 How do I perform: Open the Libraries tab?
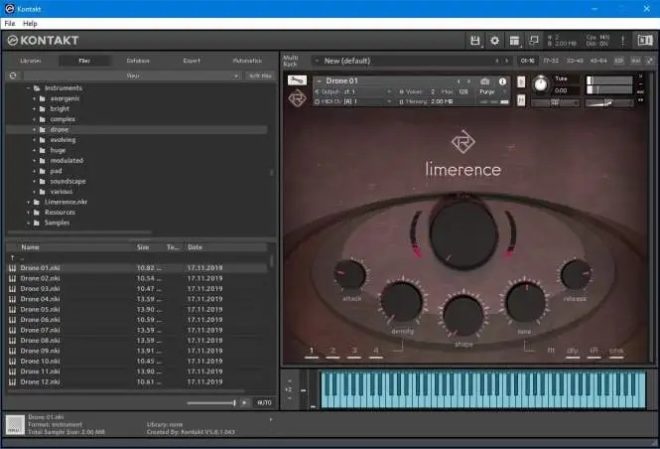pos(31,61)
